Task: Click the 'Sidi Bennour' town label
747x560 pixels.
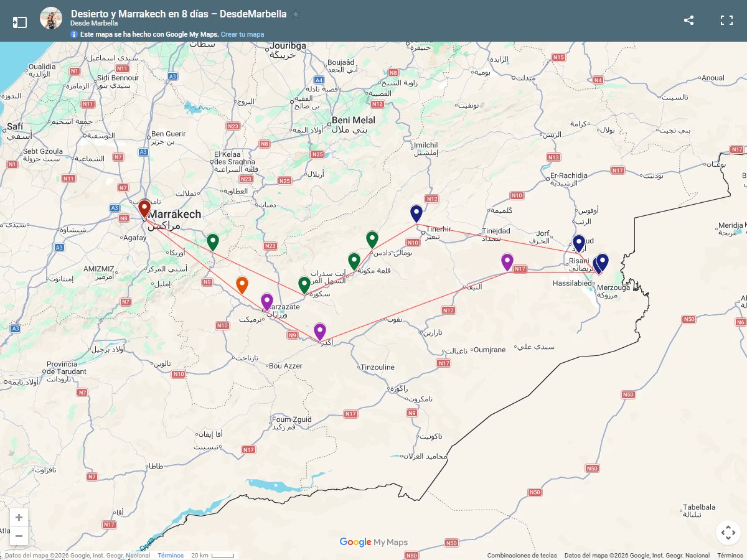Action: point(118,78)
